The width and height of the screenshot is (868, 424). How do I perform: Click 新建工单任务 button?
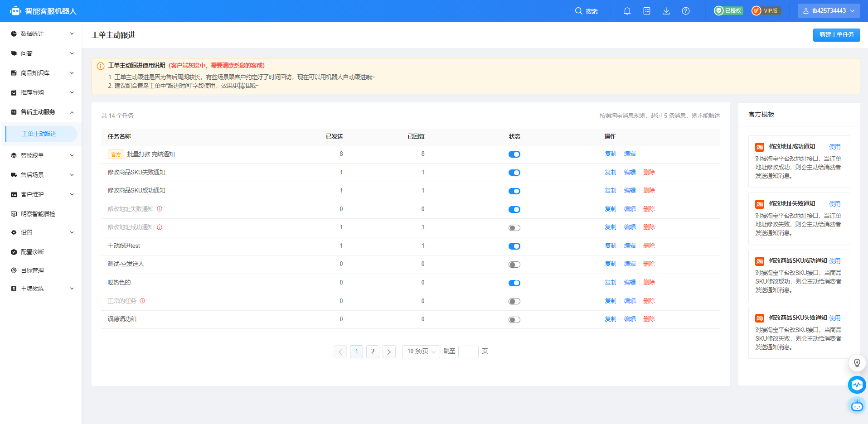pos(836,35)
